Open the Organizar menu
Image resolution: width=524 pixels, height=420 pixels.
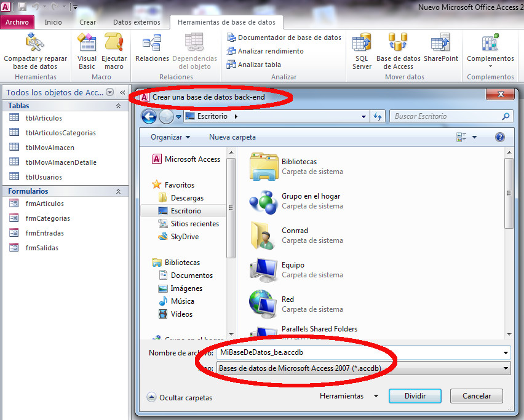(170, 137)
